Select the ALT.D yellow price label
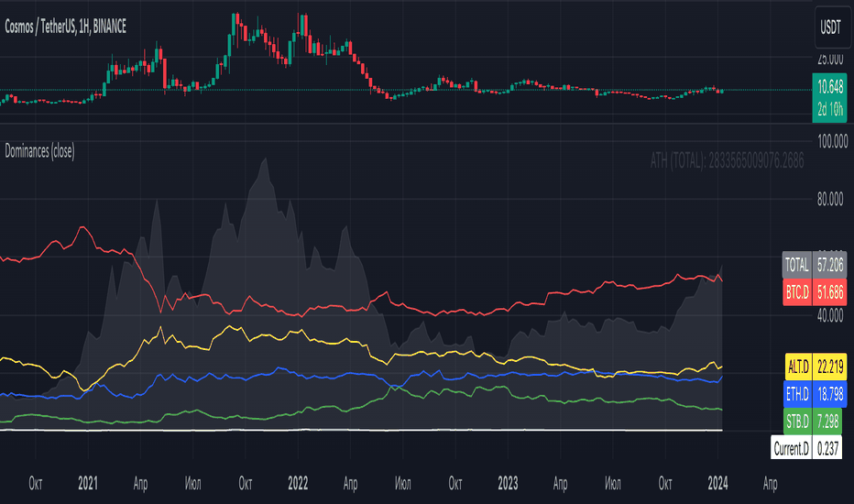Image resolution: width=854 pixels, height=504 pixels. 816,367
